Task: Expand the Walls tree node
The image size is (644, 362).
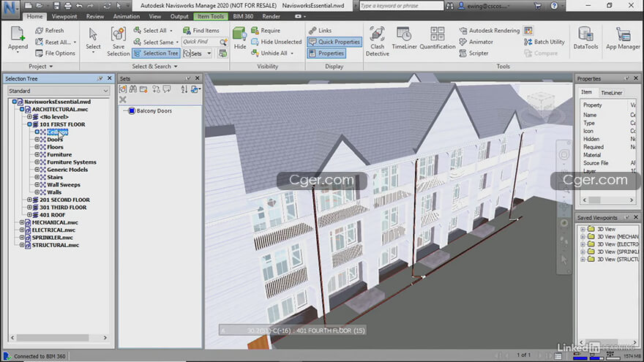Action: point(37,192)
